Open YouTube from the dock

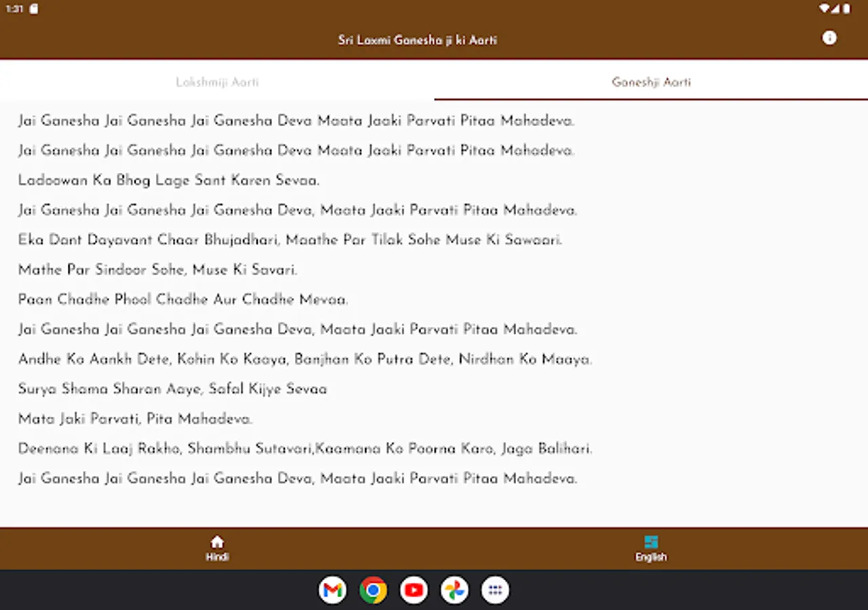point(414,590)
